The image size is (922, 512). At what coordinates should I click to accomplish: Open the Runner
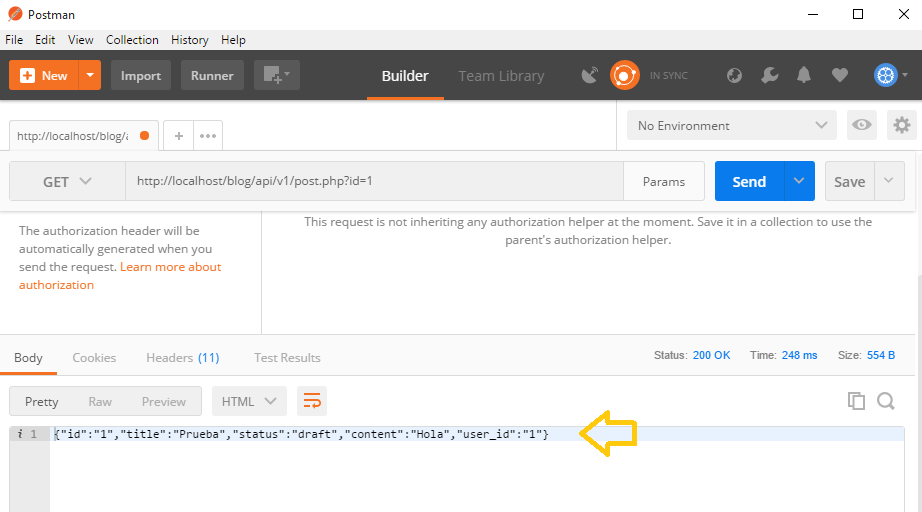click(x=212, y=75)
